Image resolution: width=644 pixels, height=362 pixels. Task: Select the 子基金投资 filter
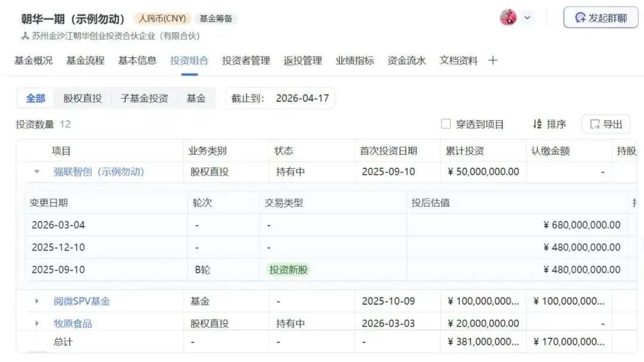point(144,98)
